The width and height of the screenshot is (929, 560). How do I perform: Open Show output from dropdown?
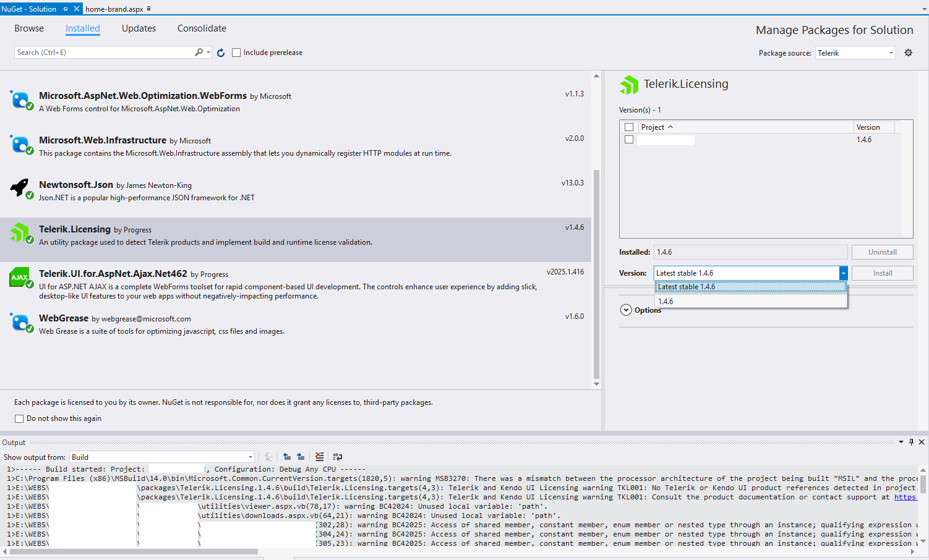coord(162,457)
